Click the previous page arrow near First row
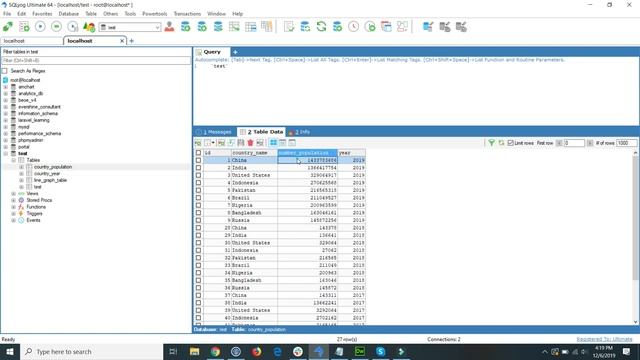Screen dimensions: 640x360 click(x=559, y=143)
